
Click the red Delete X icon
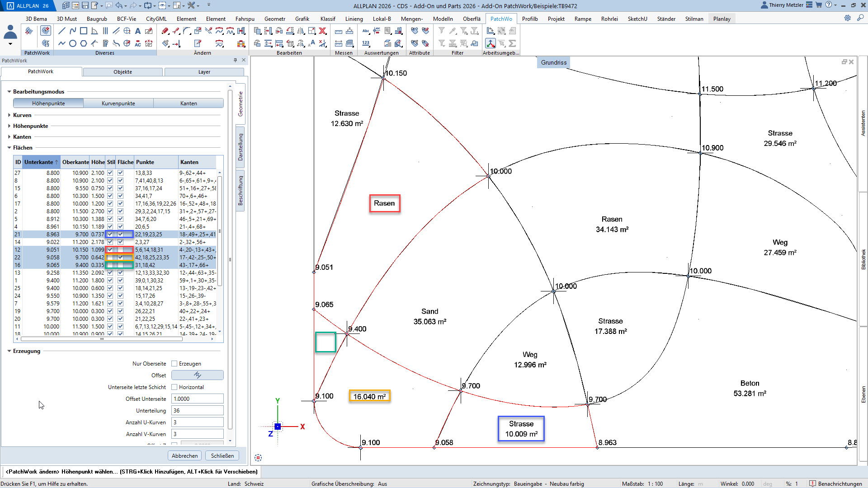[x=323, y=31]
